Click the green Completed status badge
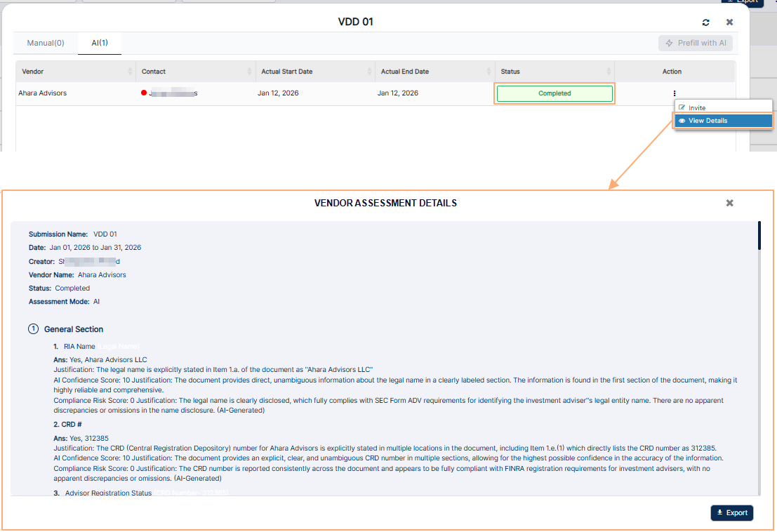 (x=554, y=93)
